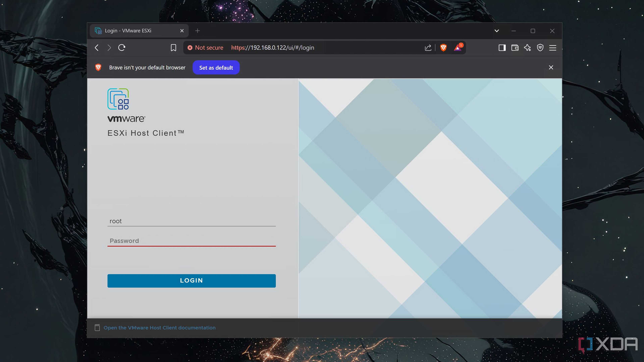Dismiss the default browser notification bar
This screenshot has height=362, width=644.
point(551,67)
